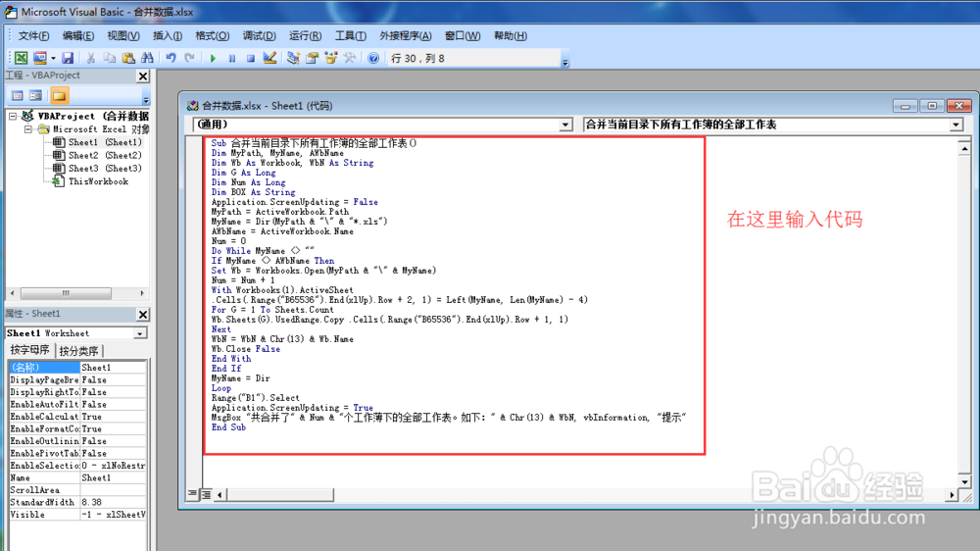Click the (名称) property row
This screenshot has height=551, width=980.
click(77, 367)
